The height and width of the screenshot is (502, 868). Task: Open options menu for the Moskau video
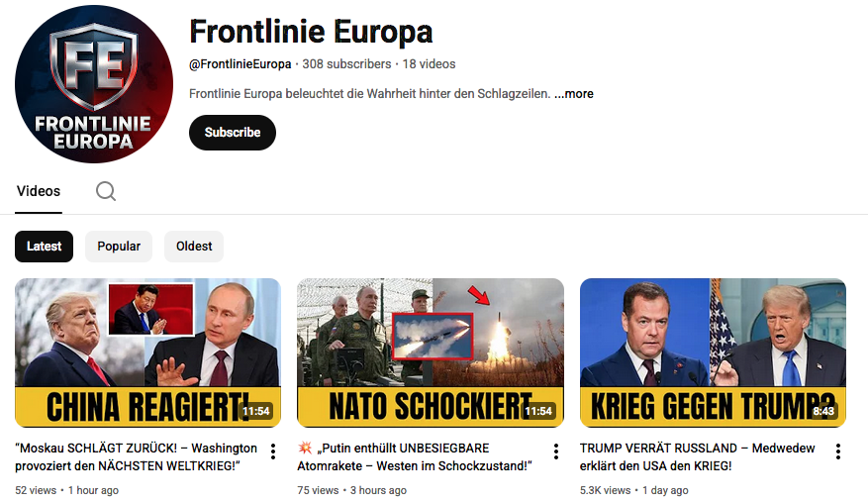coord(273,452)
